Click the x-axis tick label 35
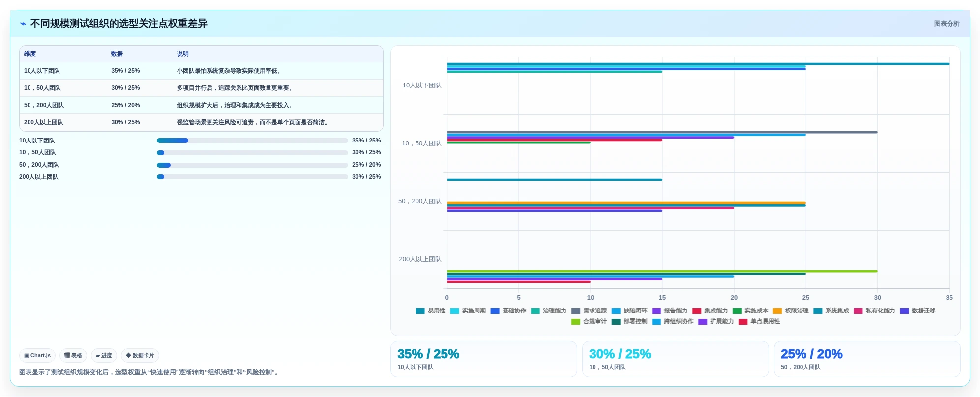This screenshot has height=397, width=980. point(949,298)
